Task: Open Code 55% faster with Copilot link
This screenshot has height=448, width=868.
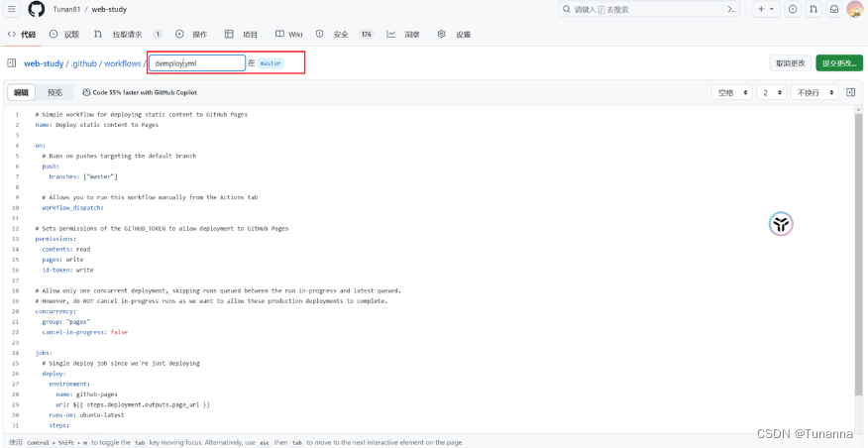Action: click(x=140, y=92)
